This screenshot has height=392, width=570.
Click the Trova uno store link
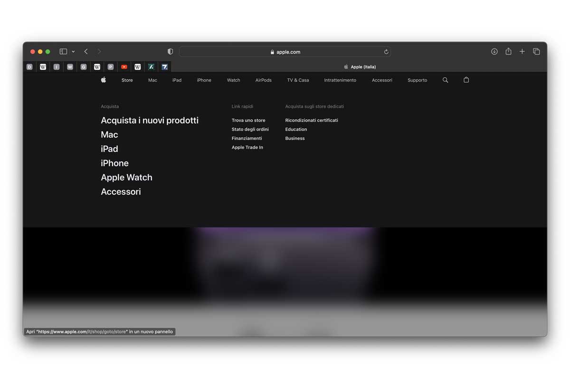[248, 121]
